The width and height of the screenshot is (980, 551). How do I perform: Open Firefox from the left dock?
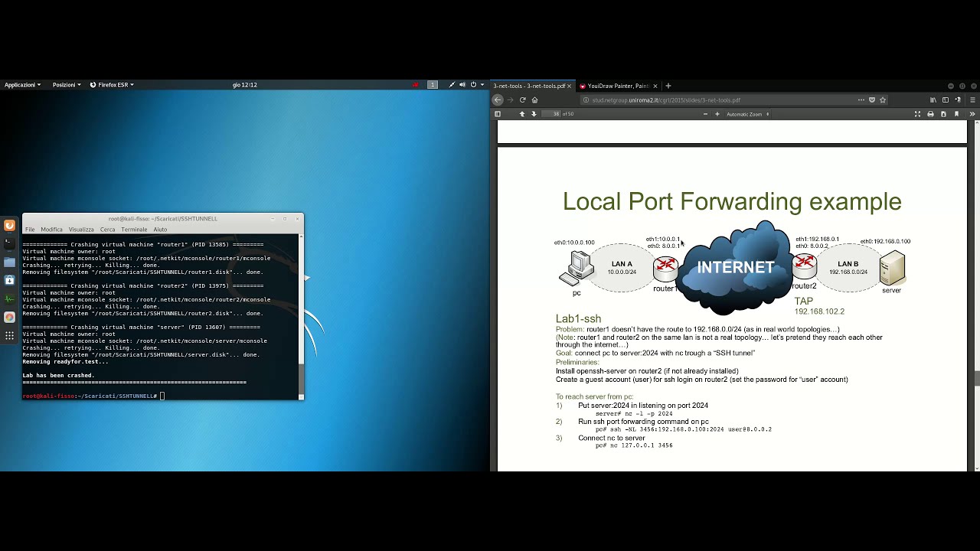point(9,225)
